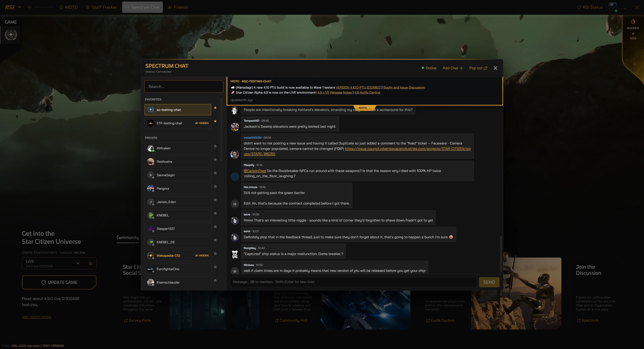644x349 pixels.
Task: Favorite the James_Eden chat star
Action: click(x=215, y=200)
